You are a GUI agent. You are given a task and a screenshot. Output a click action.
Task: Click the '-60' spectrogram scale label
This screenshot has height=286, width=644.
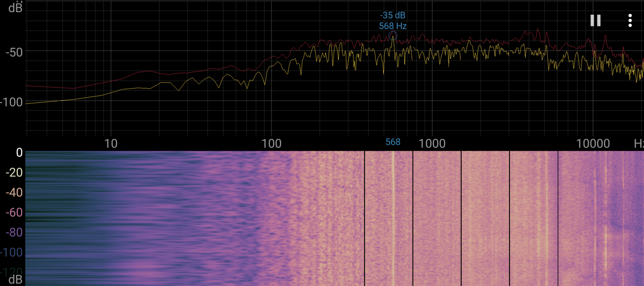(14, 213)
